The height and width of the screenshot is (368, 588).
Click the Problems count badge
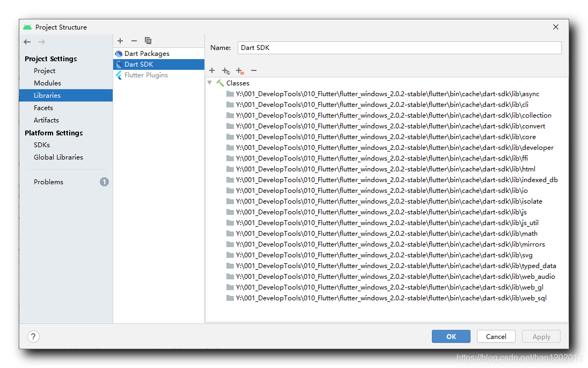104,182
